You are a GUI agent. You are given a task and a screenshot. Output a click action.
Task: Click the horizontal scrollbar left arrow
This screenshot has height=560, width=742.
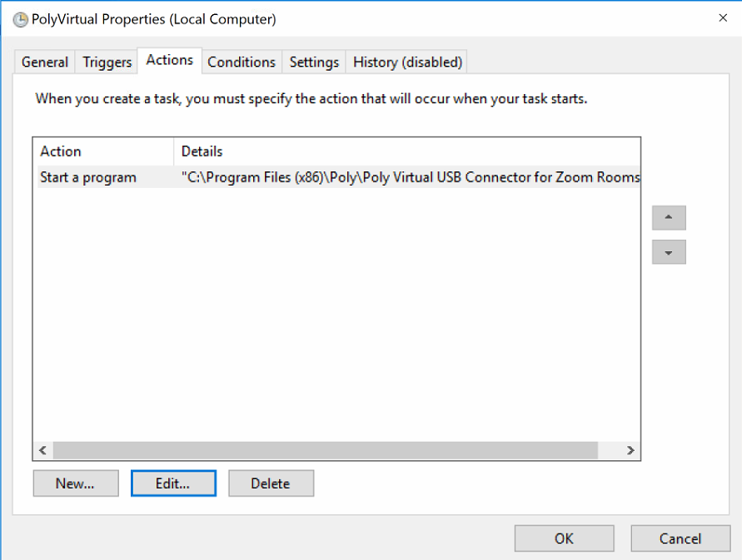click(43, 450)
